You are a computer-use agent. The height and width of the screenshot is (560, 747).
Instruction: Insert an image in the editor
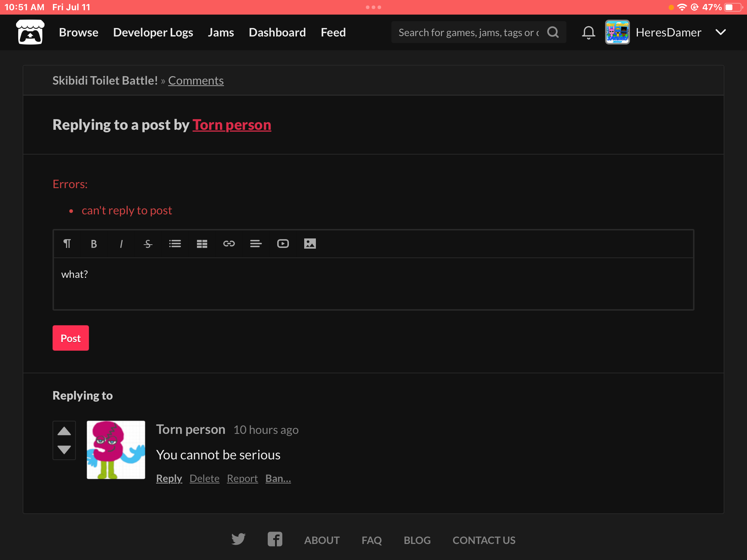310,244
